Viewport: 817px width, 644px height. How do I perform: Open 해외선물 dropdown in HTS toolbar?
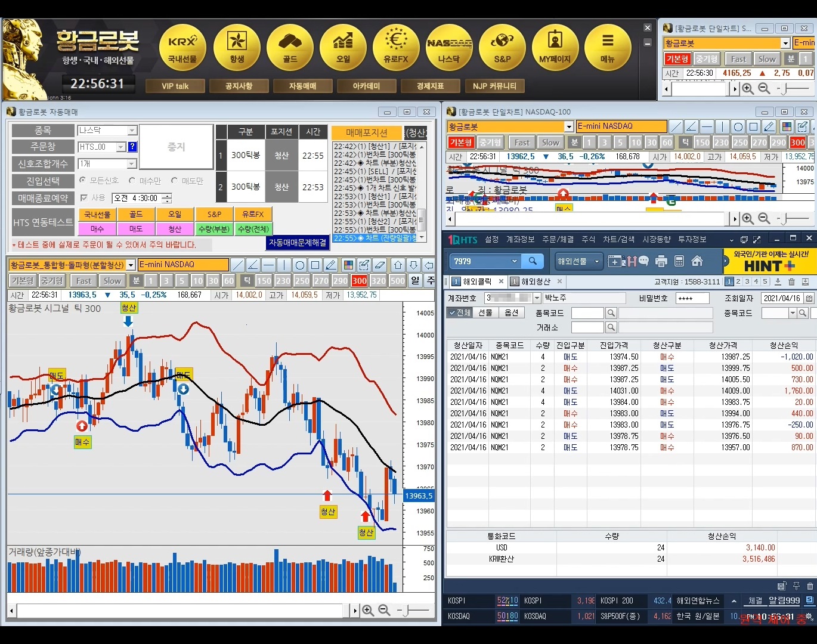tap(578, 261)
